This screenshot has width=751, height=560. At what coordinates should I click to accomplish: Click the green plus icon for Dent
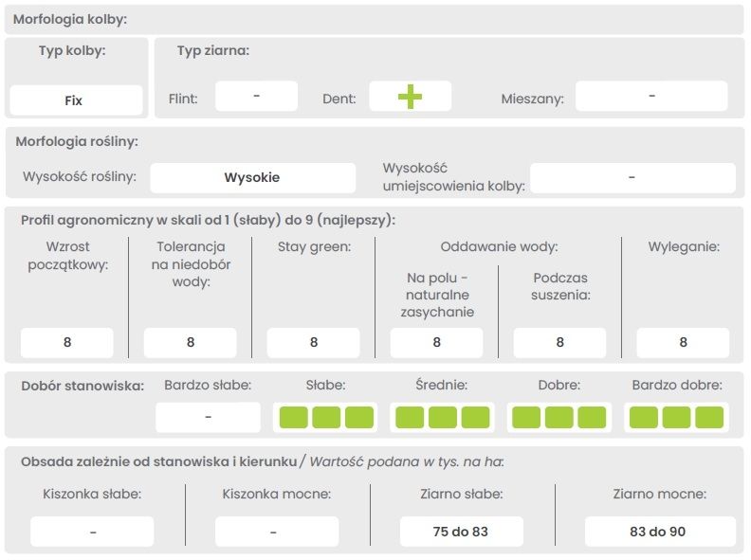tap(410, 97)
